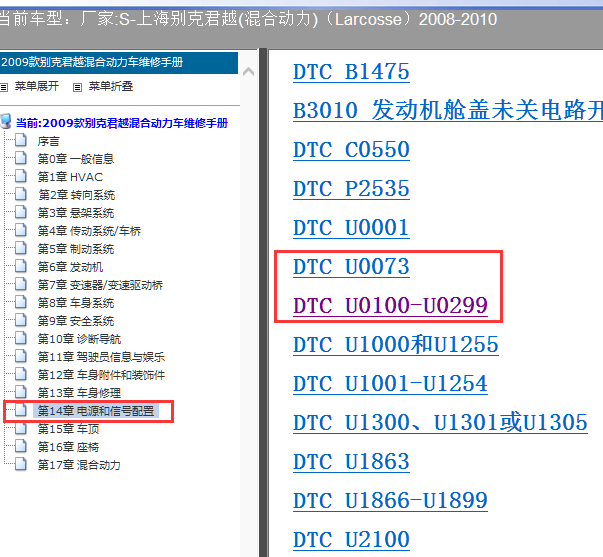Collapse all menus with 菜单折叠

pyautogui.click(x=111, y=86)
